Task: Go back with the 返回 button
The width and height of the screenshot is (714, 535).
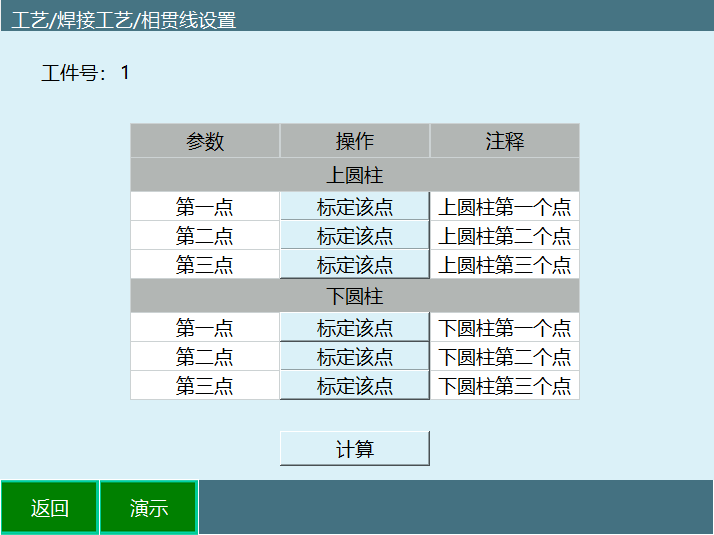Action: coord(49,508)
